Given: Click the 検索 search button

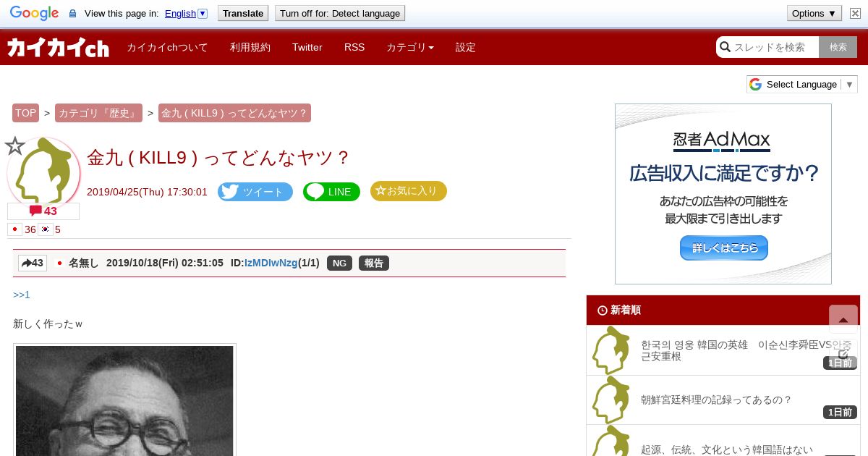Looking at the screenshot, I should tap(838, 47).
